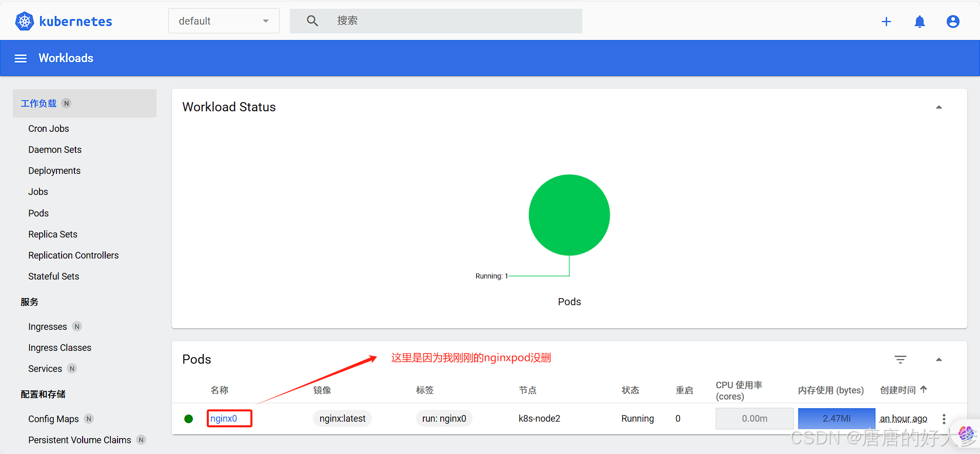Collapse the Workload Status card
Screen dimensions: 980x454
[939, 107]
